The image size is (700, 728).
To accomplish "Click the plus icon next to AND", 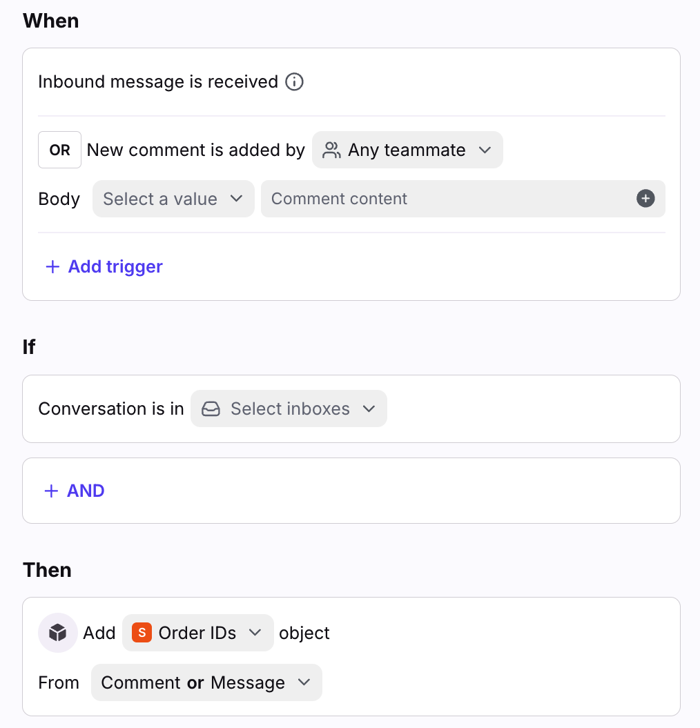I will (51, 491).
